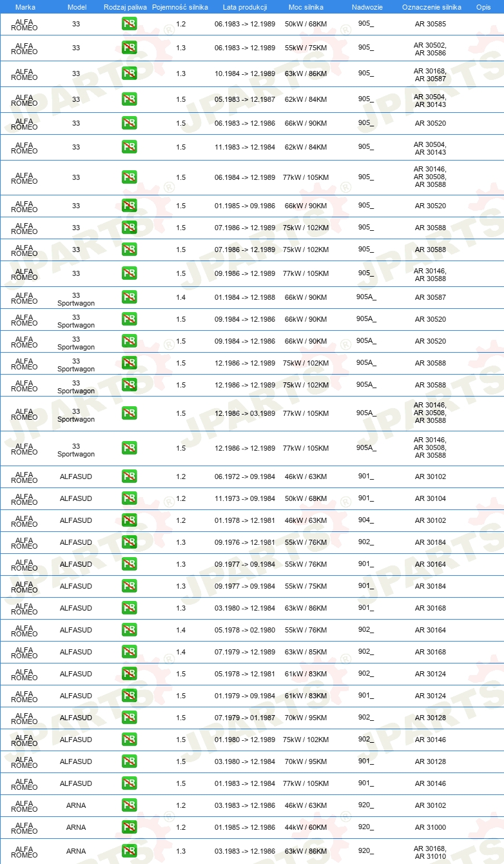Screen dimensions: 504x864
Task: Click the fuel icon in the 10.1984 -> 12.1989 row
Action: 129,74
